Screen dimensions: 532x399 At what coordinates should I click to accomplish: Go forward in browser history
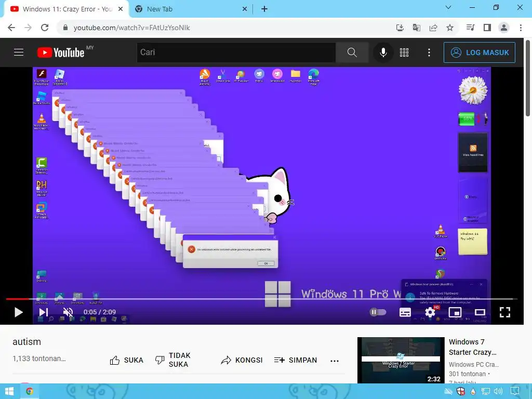[x=28, y=28]
